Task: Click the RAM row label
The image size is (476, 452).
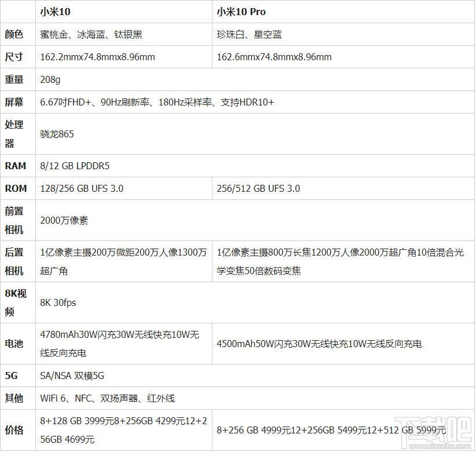Action: pyautogui.click(x=17, y=166)
